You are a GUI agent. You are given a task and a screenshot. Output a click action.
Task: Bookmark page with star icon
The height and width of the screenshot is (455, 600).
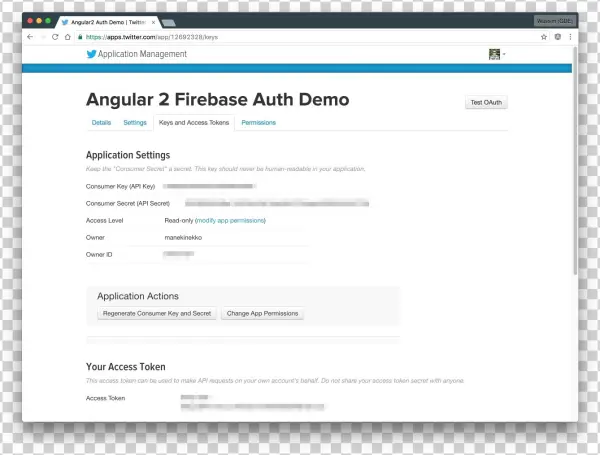click(x=544, y=37)
